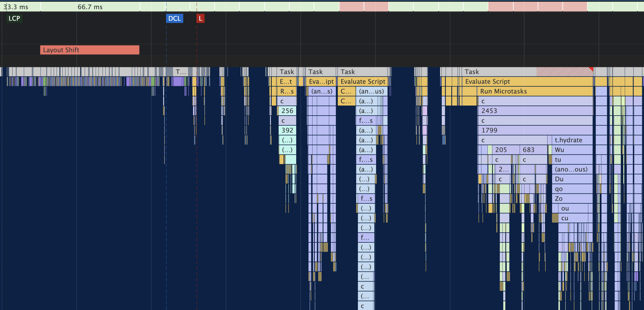Click the red L load marker
Image resolution: width=644 pixels, height=310 pixels.
coord(200,18)
